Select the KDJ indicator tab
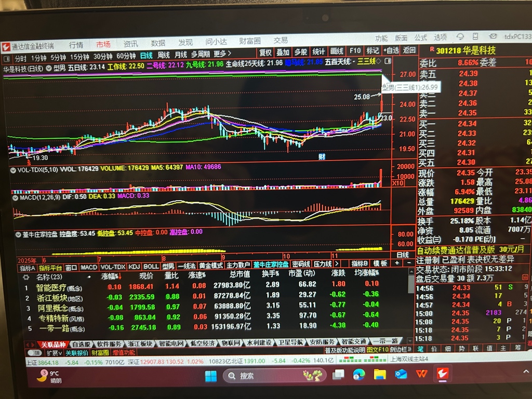The height and width of the screenshot is (399, 532). coord(134,267)
